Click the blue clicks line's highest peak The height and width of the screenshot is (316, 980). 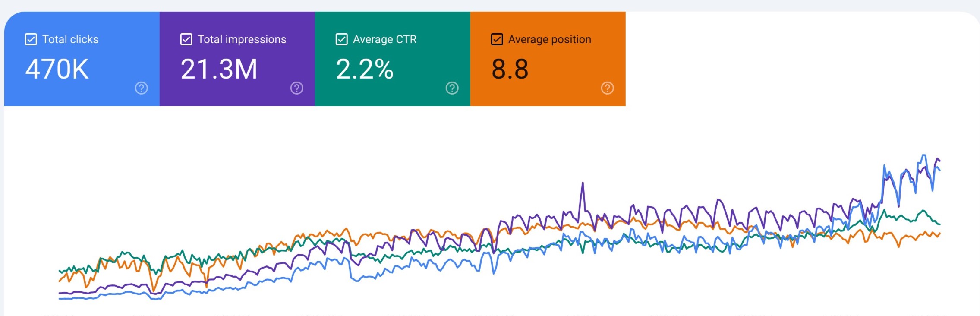coord(923,155)
